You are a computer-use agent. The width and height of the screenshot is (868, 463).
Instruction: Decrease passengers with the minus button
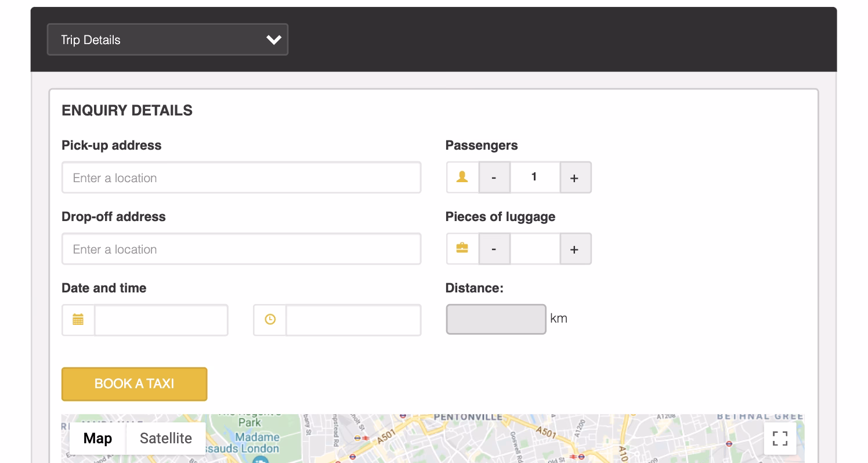point(494,177)
